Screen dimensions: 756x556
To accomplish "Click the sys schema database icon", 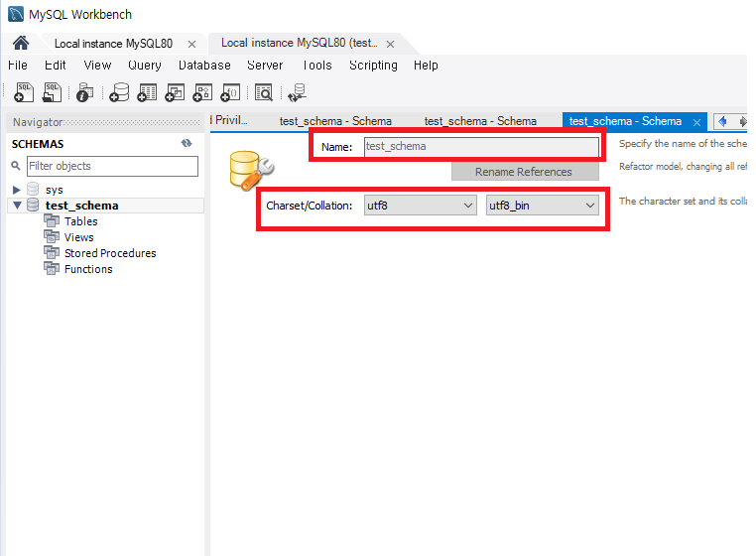I will 33,190.
